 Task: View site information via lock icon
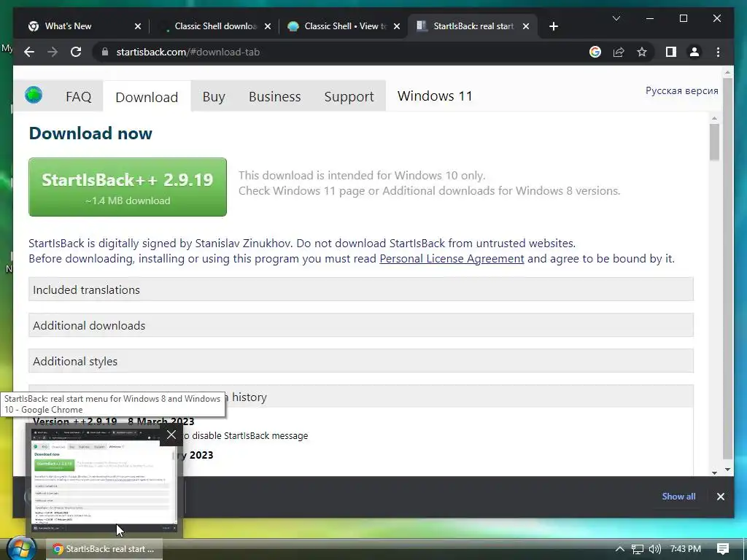tap(105, 52)
